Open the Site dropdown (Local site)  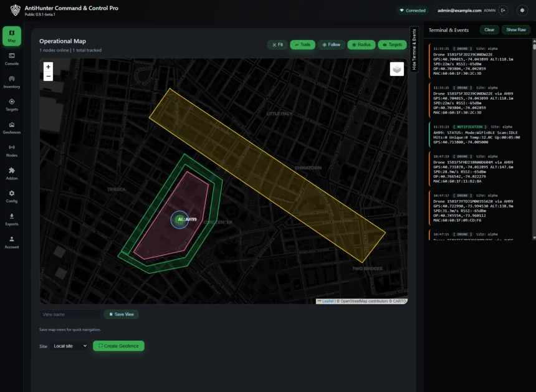pyautogui.click(x=70, y=346)
